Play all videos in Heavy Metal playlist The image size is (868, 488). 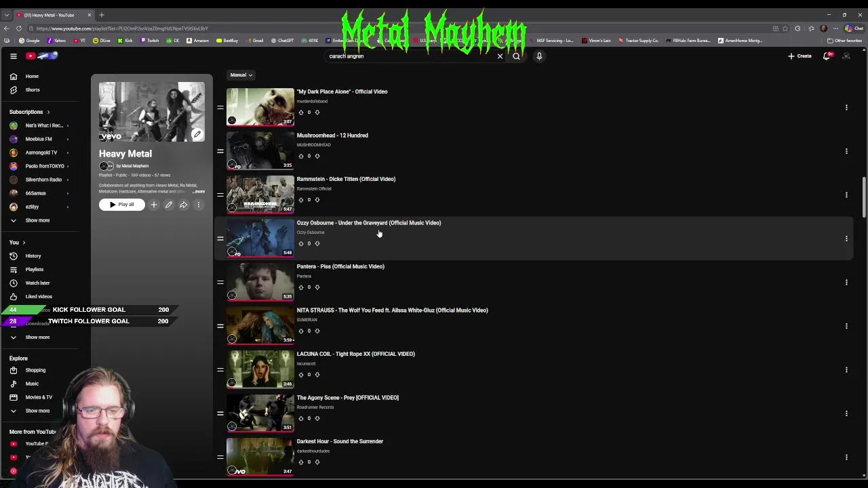click(122, 205)
